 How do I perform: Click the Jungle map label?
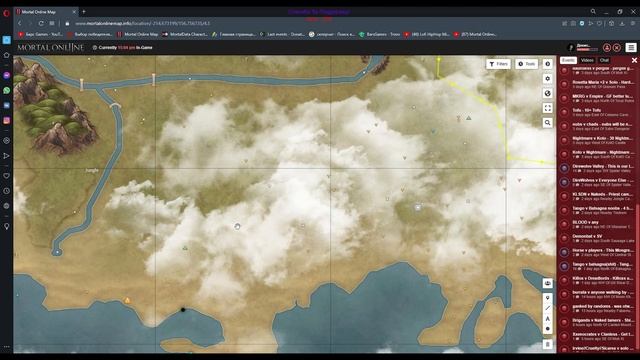coord(92,170)
